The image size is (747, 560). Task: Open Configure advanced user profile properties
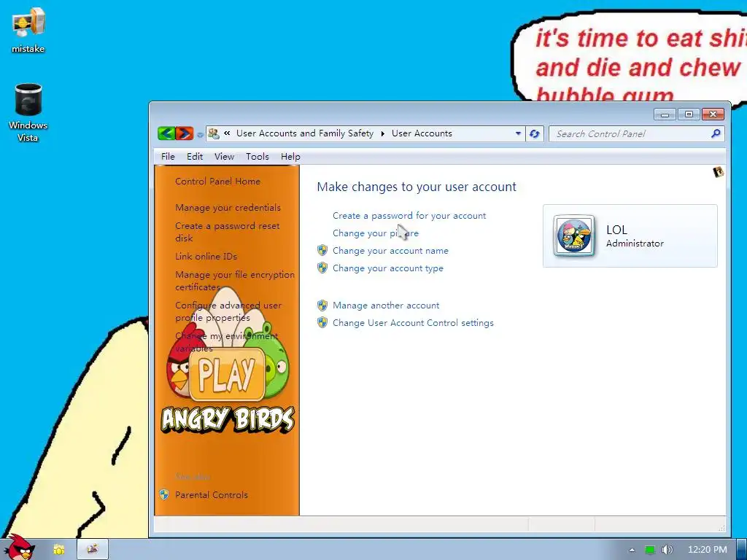pos(228,311)
